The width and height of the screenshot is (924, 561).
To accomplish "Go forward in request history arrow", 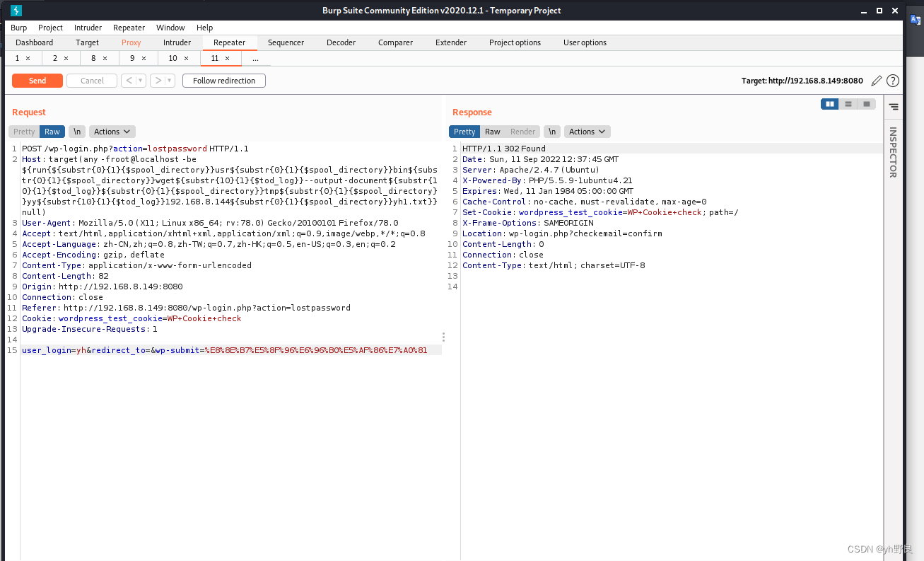I will (158, 81).
